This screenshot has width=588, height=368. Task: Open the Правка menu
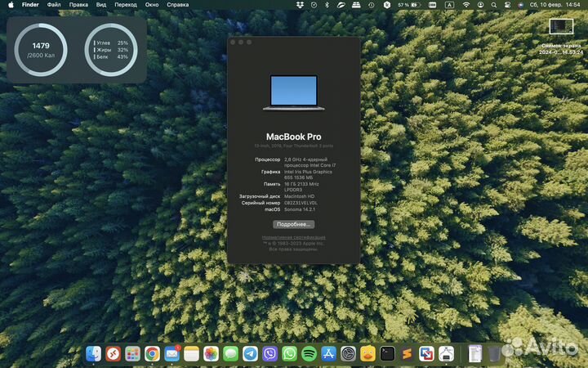(x=78, y=5)
